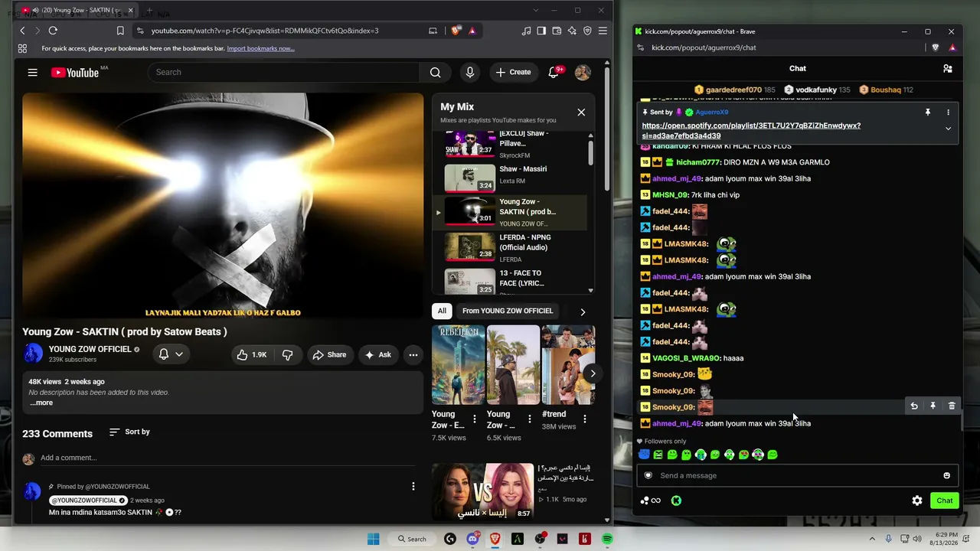Viewport: 980px width, 551px height.
Task: Go back in the YouTube browser window
Action: click(22, 31)
